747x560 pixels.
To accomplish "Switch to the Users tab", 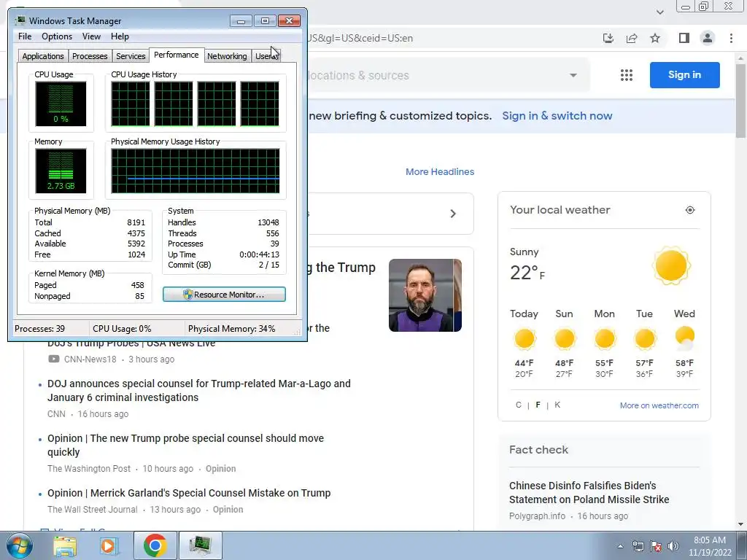I will tap(266, 56).
